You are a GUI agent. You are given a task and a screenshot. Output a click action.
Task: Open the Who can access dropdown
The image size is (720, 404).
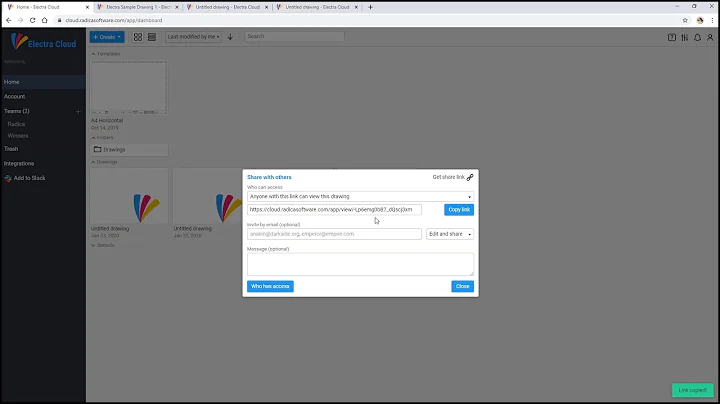(x=360, y=196)
